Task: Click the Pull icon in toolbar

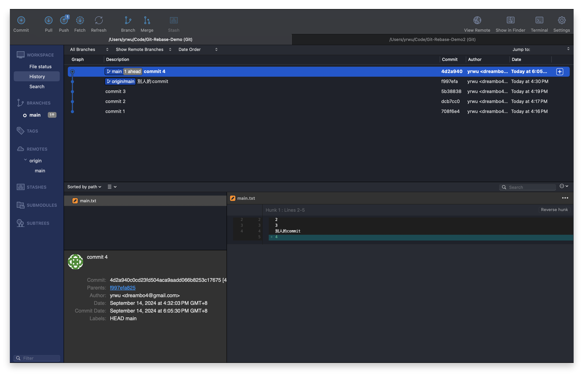Action: [48, 23]
